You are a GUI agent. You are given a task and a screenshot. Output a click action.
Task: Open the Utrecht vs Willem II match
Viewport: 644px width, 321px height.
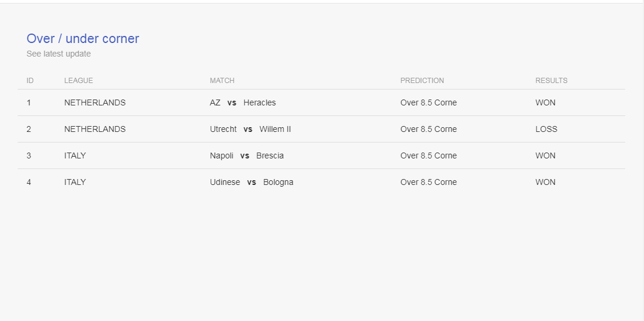click(250, 129)
